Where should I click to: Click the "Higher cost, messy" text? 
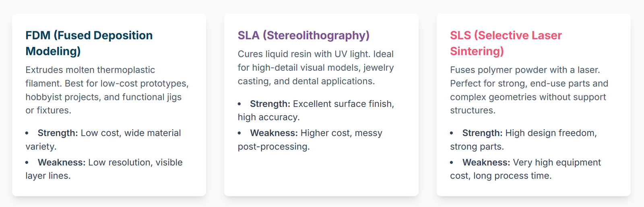[x=341, y=133]
